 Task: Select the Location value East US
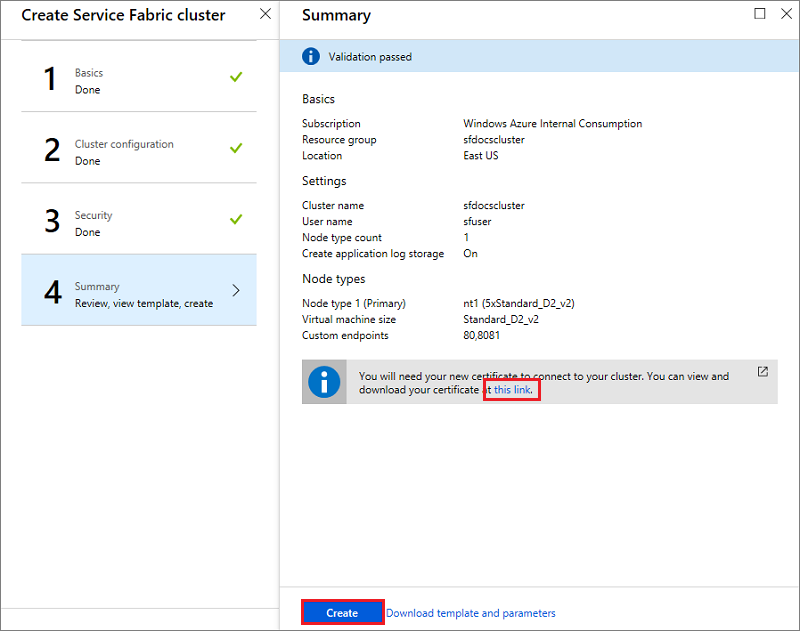pyautogui.click(x=481, y=155)
